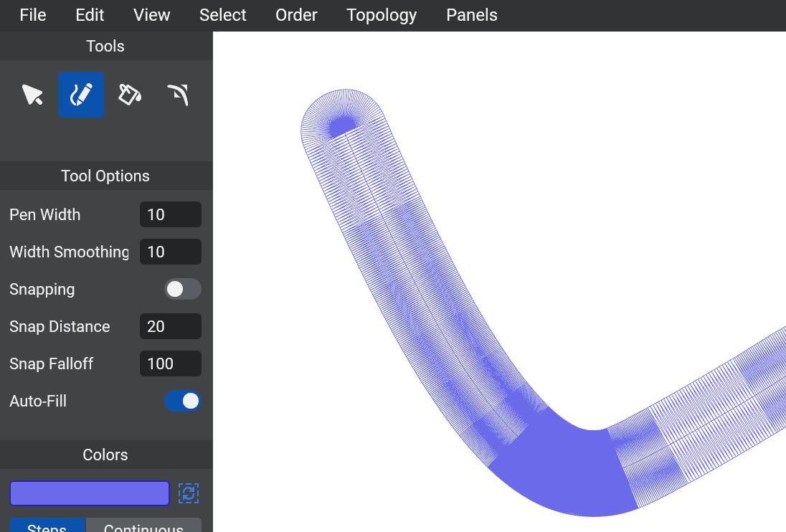Turn off the Auto-Fill switch
This screenshot has height=532, width=786.
pyautogui.click(x=182, y=401)
